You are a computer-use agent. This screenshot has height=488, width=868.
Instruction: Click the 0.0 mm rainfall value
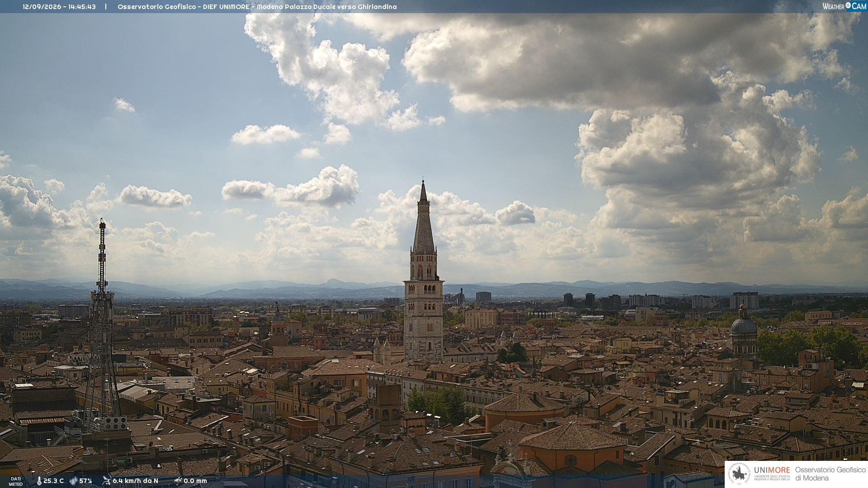pos(195,481)
